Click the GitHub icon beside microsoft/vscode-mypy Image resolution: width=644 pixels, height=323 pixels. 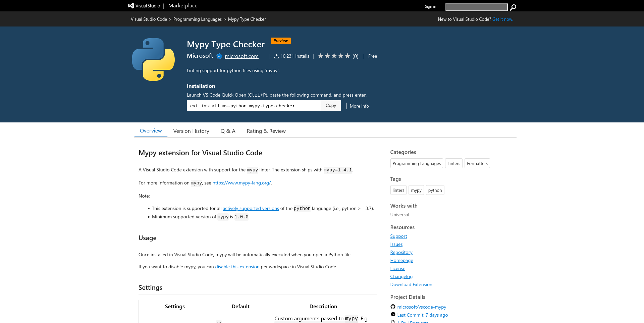click(x=393, y=307)
